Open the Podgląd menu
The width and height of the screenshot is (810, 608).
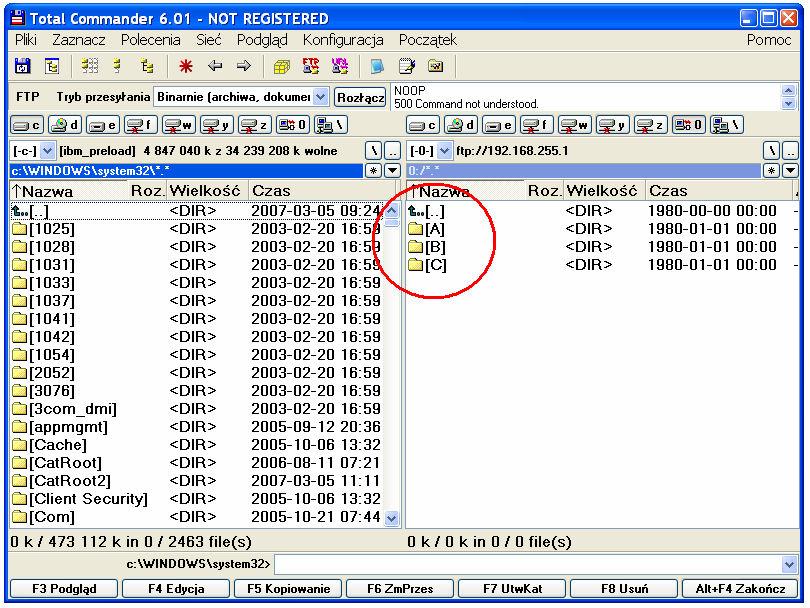262,40
